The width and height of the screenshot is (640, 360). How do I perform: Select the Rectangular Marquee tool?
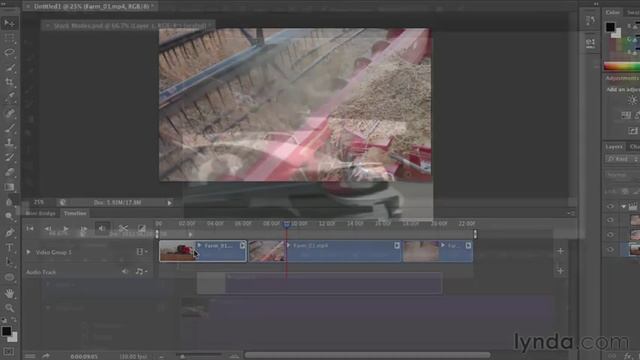coord(9,38)
